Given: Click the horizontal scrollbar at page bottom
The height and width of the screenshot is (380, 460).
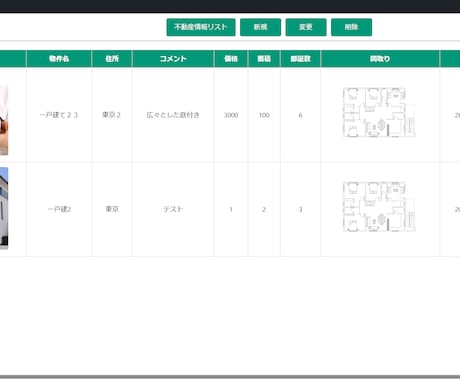Looking at the screenshot, I should (230, 377).
